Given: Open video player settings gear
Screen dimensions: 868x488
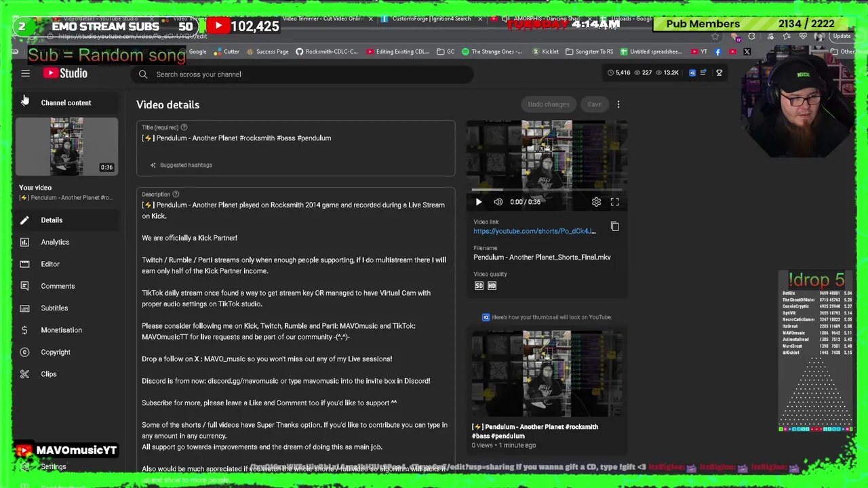Looking at the screenshot, I should click(x=596, y=202).
